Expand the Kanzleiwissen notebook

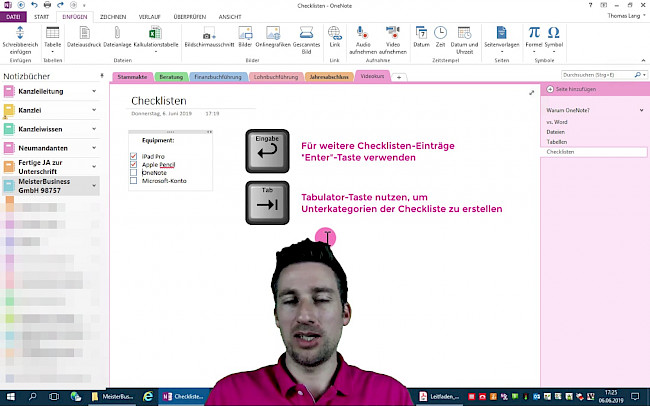94,129
